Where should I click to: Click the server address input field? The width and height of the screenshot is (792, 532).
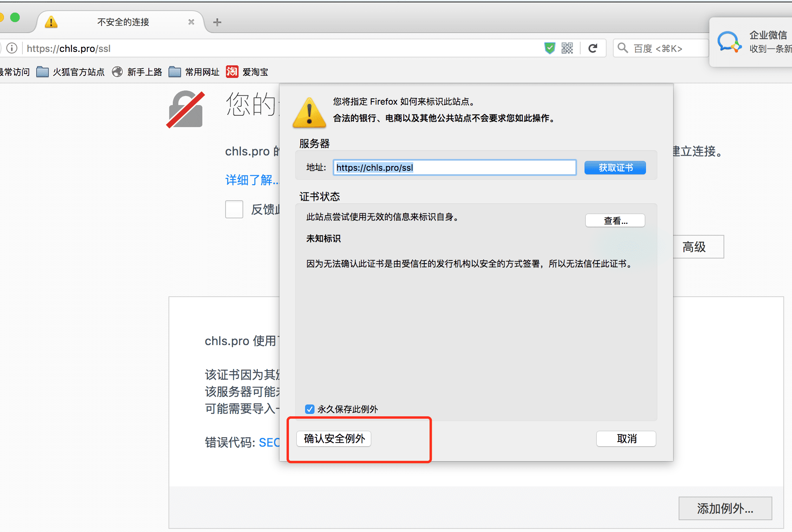455,168
